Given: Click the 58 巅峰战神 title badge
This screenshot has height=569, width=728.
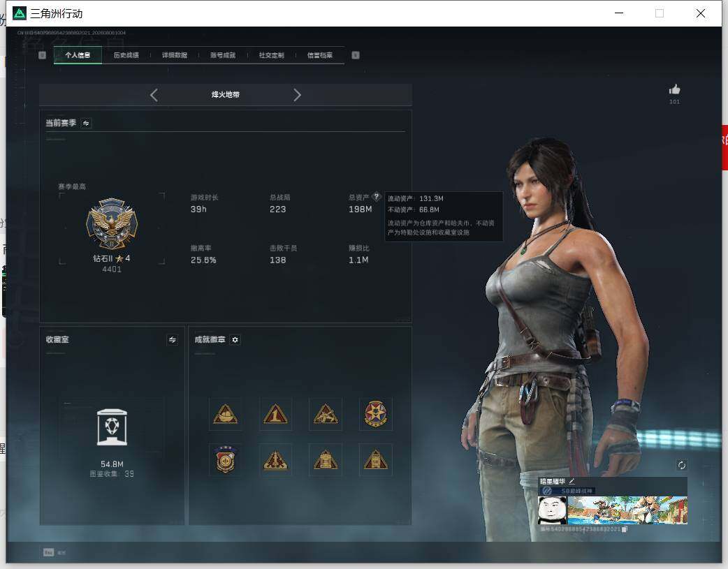Looking at the screenshot, I should [x=567, y=491].
